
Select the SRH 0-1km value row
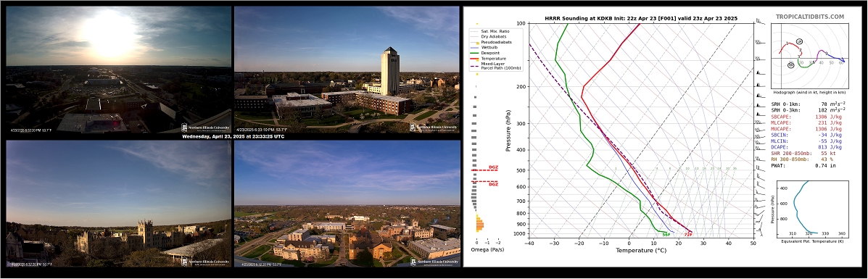[x=809, y=104]
